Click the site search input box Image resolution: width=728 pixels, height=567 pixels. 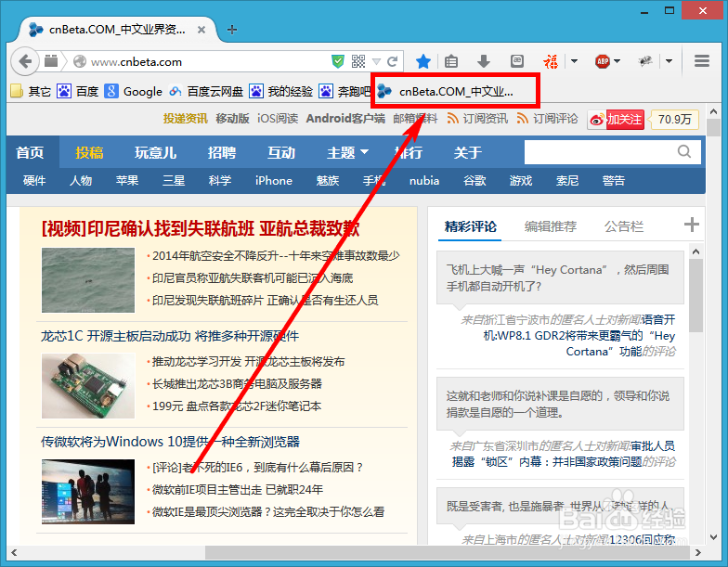[599, 152]
